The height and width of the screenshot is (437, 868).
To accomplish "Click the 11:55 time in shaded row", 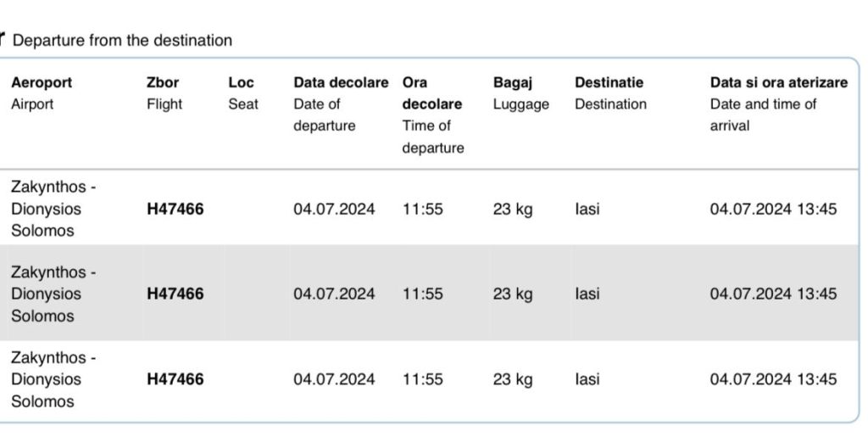I will point(422,294).
